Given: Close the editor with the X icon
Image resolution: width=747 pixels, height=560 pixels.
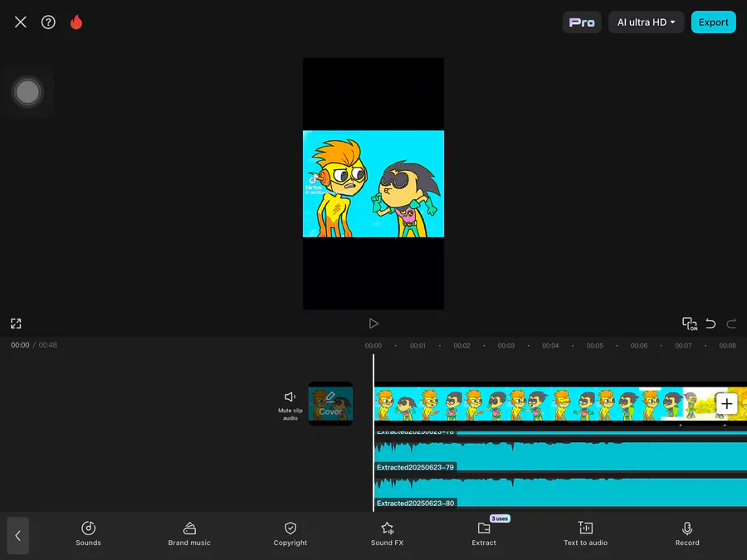Looking at the screenshot, I should (21, 22).
